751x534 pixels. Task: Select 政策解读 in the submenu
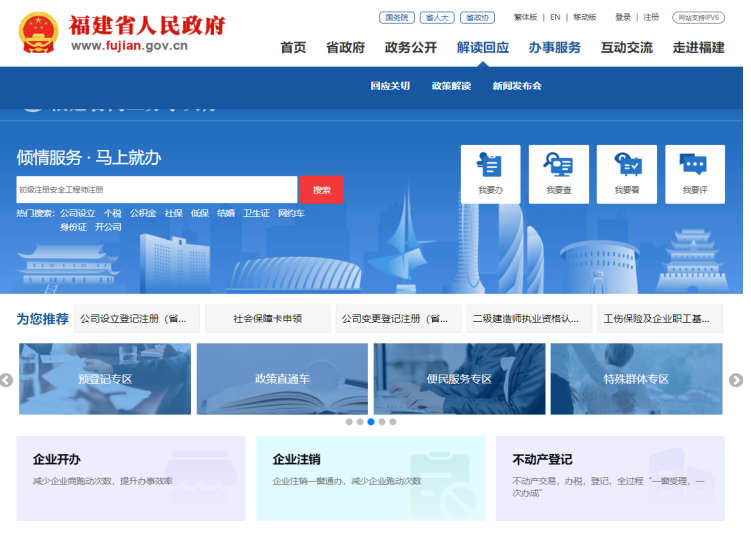[451, 86]
